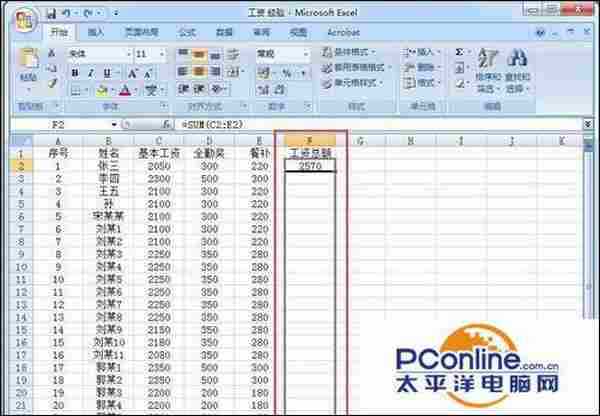Click the Fill down icon
This screenshot has height=416, width=600.
(460, 68)
